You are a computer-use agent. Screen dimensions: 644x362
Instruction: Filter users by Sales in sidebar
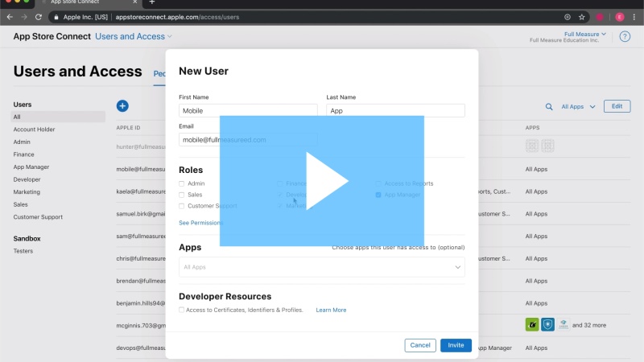click(21, 204)
